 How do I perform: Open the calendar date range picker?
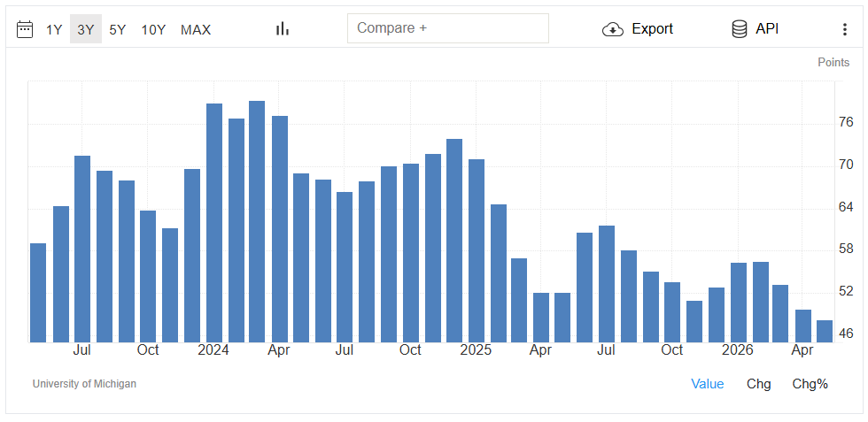25,29
